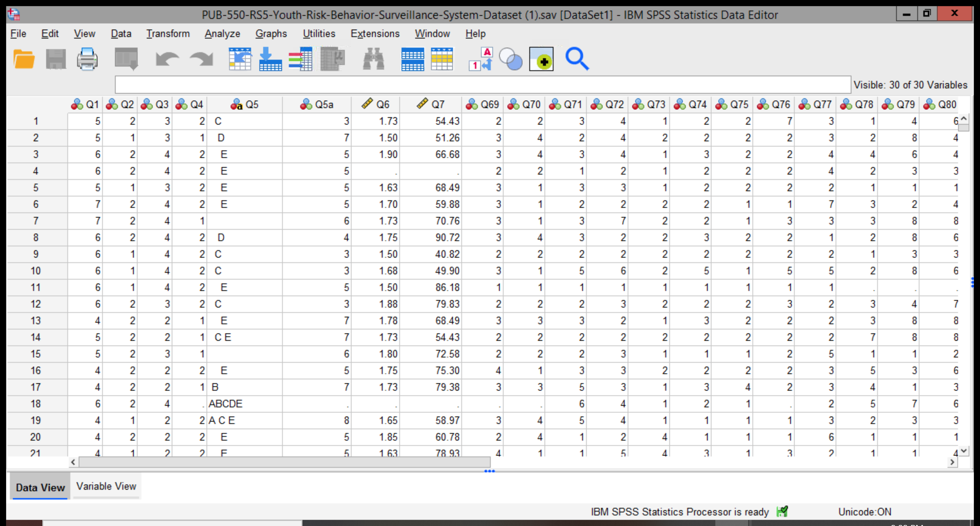This screenshot has width=980, height=526.
Task: Select row header 1
Action: pos(36,121)
